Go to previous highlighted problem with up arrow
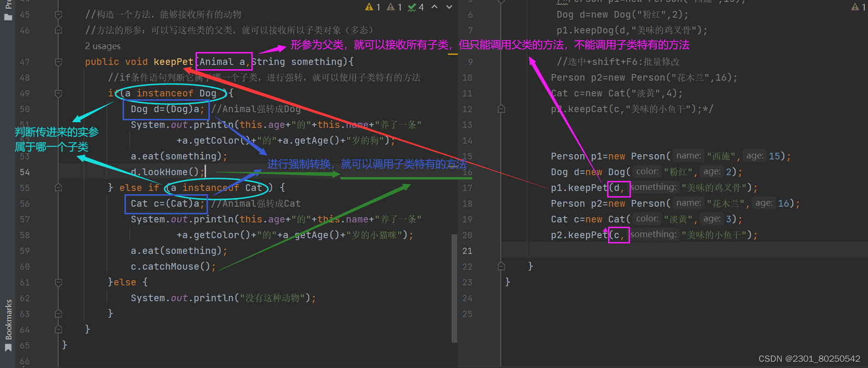The image size is (868, 368). pyautogui.click(x=434, y=7)
